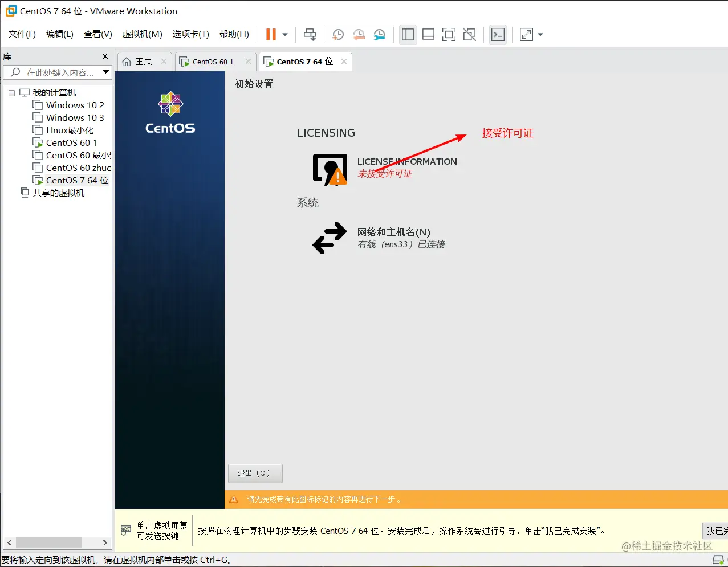The width and height of the screenshot is (728, 567).
Task: Click the 退出(Q) button
Action: pyautogui.click(x=255, y=474)
